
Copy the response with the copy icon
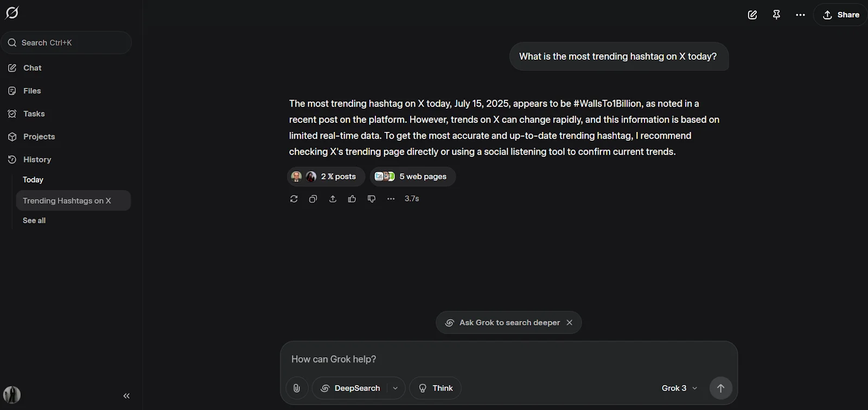313,199
